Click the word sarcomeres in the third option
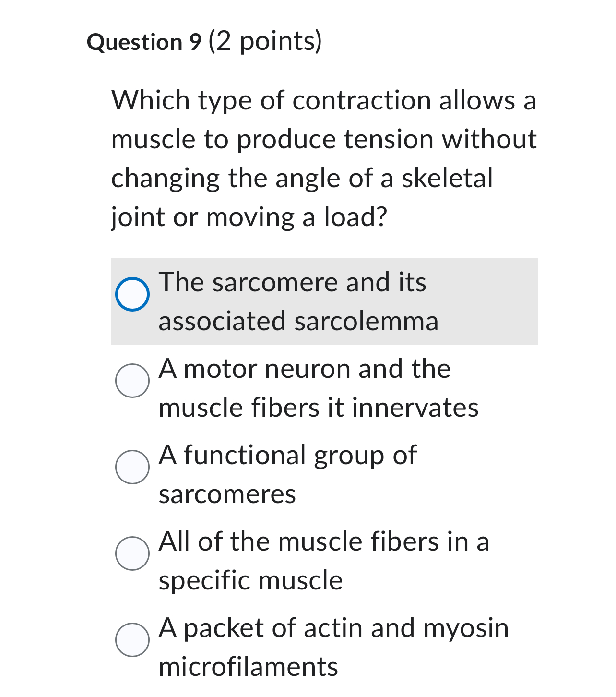Screen dimensions: 616x697 pos(227,494)
